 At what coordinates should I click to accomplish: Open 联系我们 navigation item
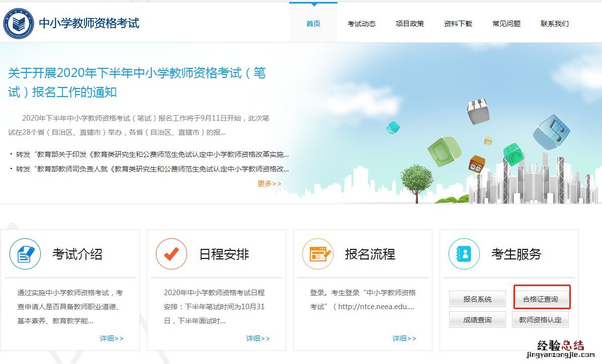pyautogui.click(x=555, y=24)
